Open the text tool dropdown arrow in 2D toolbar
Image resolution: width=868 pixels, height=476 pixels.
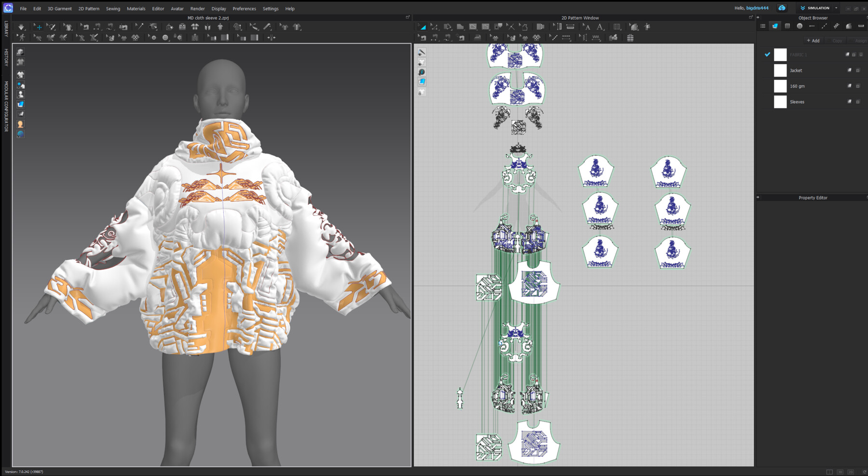click(603, 30)
